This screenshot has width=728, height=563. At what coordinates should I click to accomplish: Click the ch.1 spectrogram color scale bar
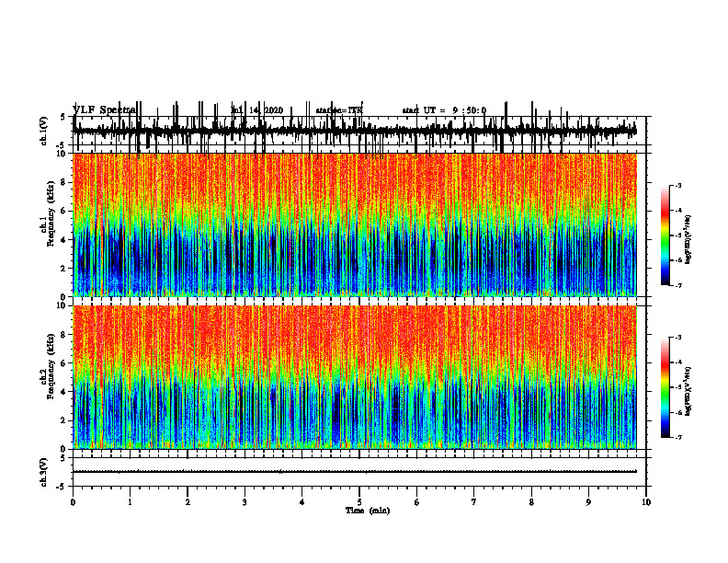(x=665, y=236)
